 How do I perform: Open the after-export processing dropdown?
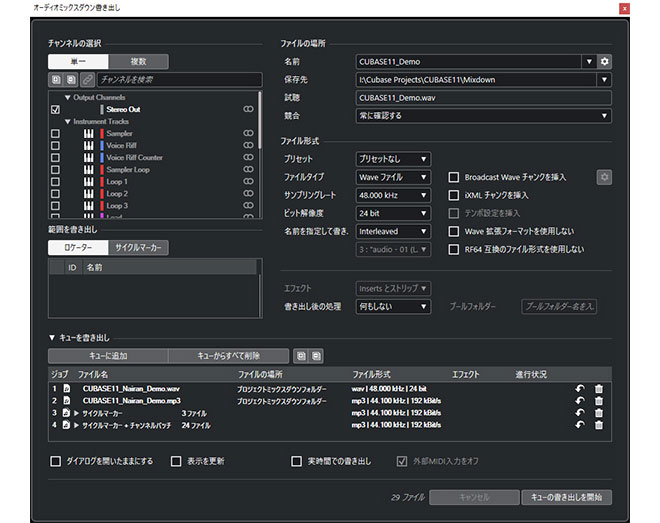point(393,306)
